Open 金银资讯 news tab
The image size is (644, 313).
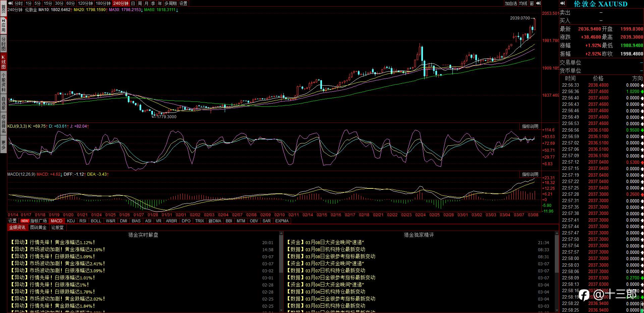tap(17, 227)
